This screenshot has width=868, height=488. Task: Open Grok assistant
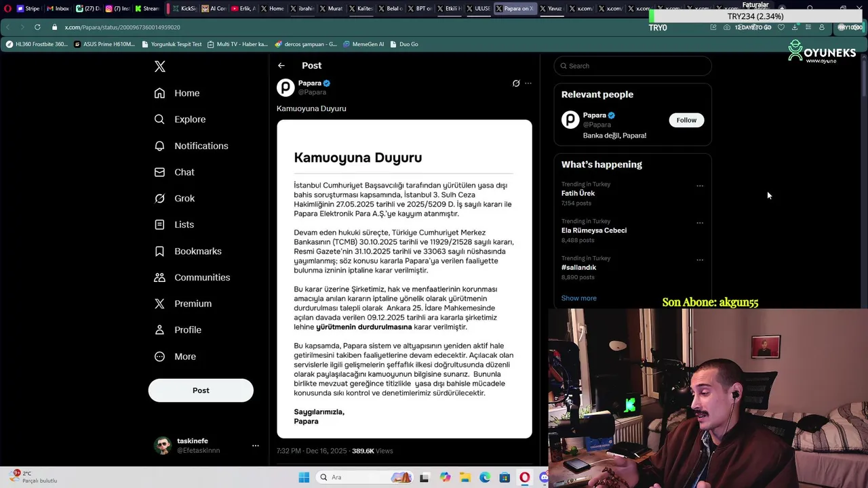coord(174,199)
